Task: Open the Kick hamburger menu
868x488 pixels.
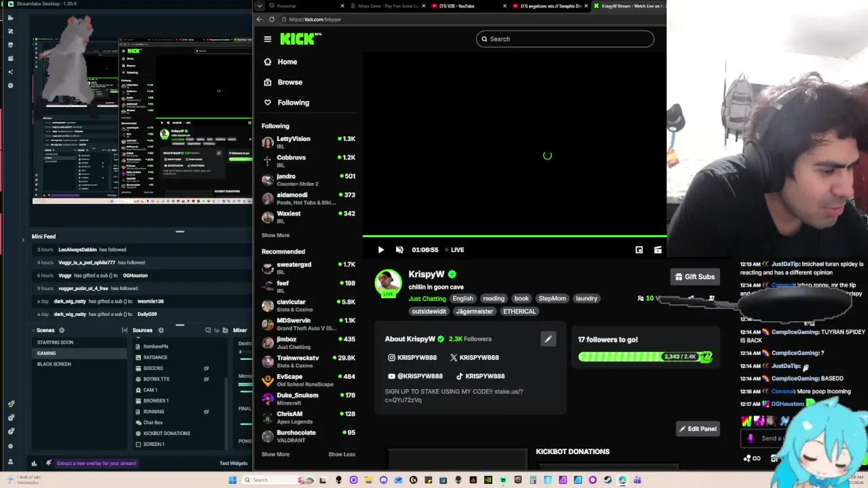Action: (267, 39)
